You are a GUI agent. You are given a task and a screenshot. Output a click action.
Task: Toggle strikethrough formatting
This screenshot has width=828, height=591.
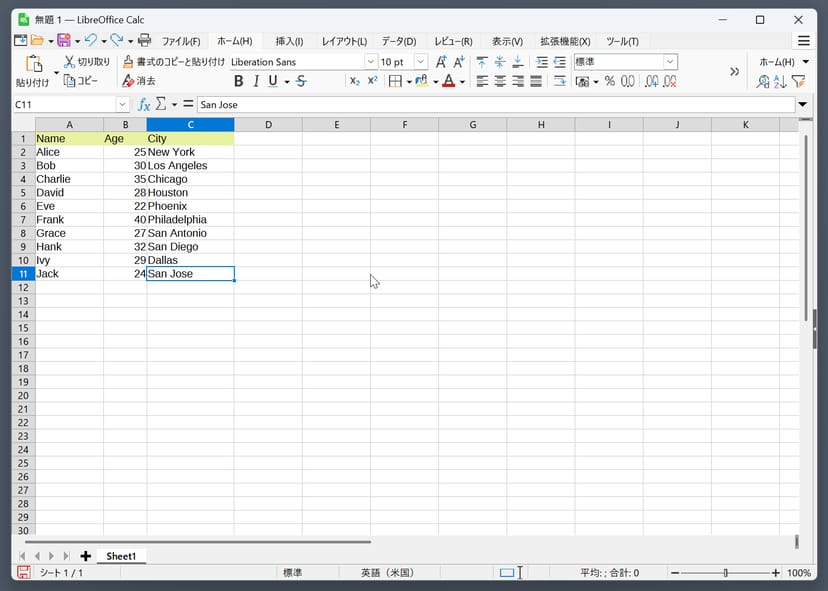click(301, 81)
